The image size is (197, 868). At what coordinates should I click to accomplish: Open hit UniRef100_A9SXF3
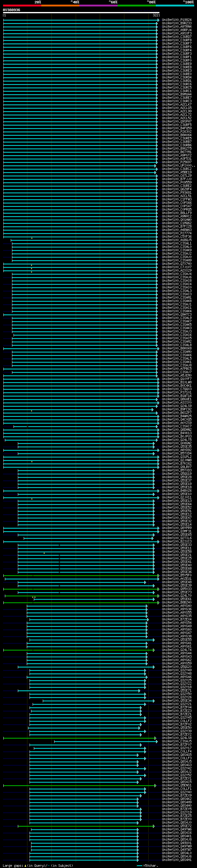[176, 33]
